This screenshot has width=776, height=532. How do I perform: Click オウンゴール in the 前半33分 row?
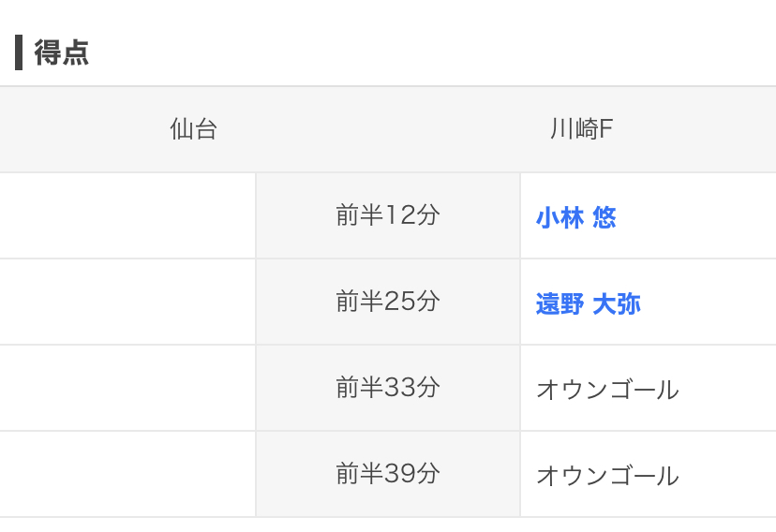click(x=607, y=390)
